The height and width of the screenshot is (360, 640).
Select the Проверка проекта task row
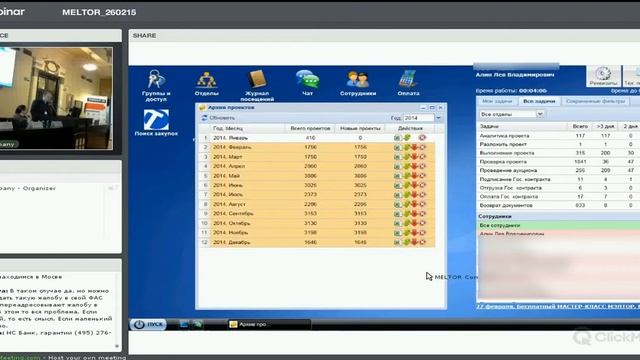[x=559, y=162]
